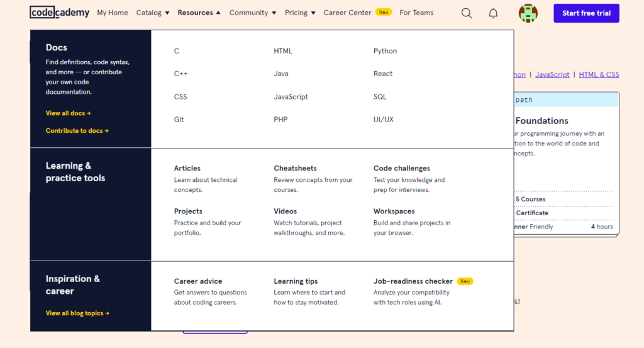Open the notifications bell

point(493,13)
